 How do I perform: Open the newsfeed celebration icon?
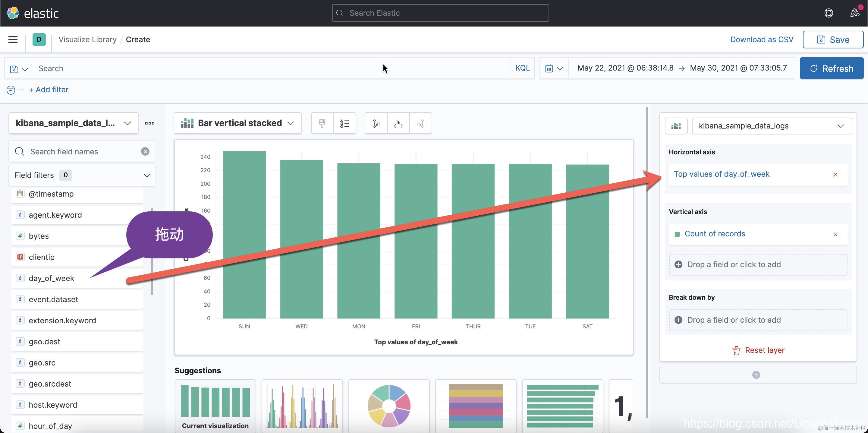854,13
